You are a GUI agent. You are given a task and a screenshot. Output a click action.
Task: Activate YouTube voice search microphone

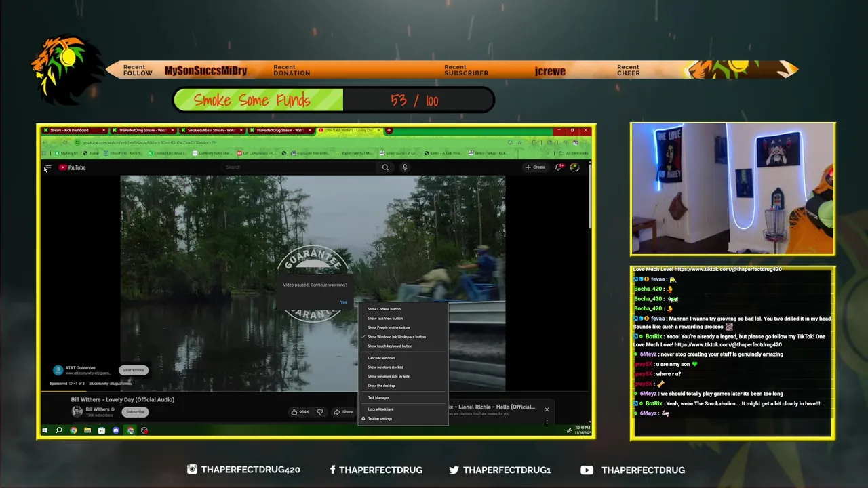405,167
